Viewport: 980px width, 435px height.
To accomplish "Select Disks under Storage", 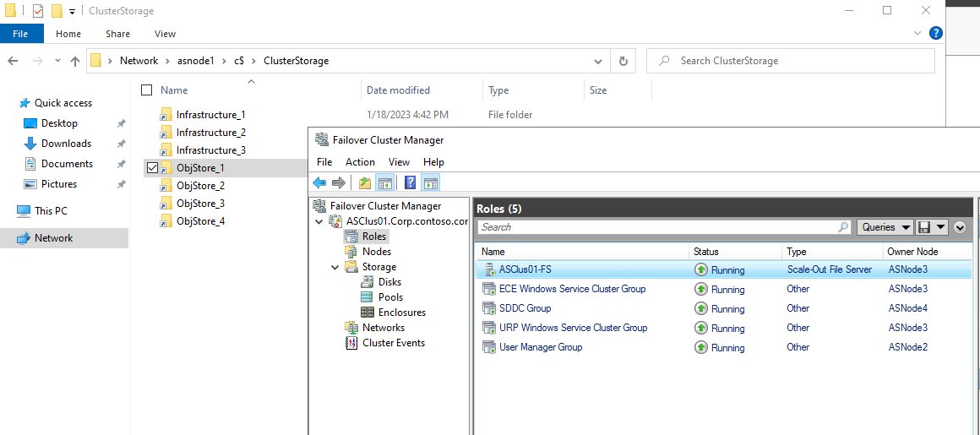I will click(x=389, y=282).
